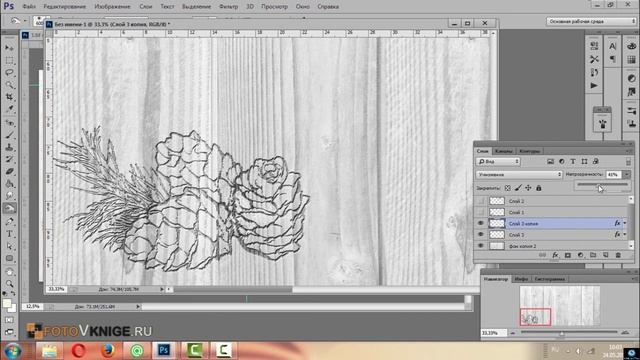Open the layer filter kind dropdown
The image size is (640, 360).
pos(498,162)
